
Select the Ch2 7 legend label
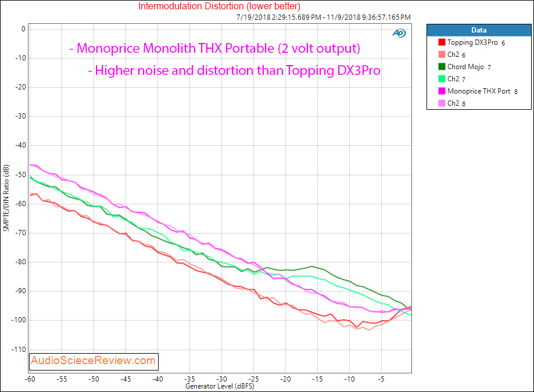point(456,79)
